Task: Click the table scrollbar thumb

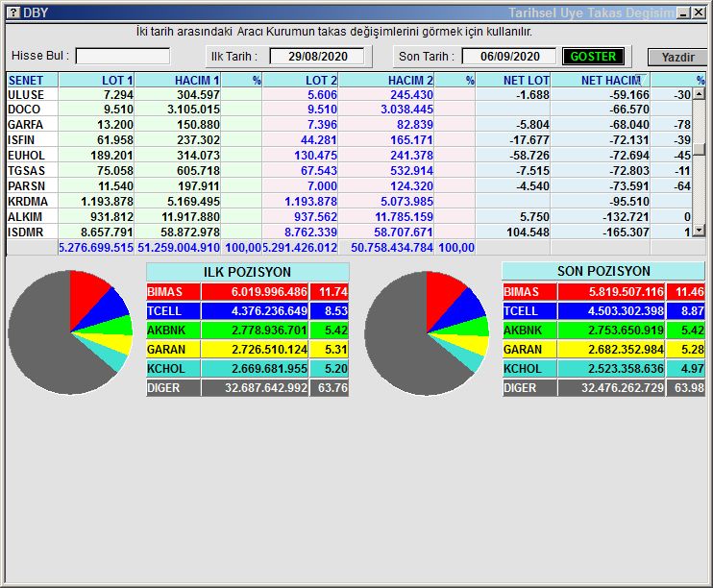Action: click(x=699, y=149)
